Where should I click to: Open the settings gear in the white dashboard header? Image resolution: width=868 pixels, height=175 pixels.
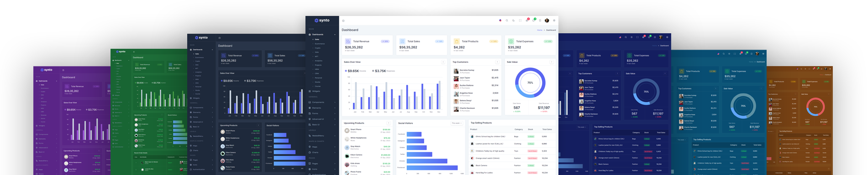pos(554,21)
